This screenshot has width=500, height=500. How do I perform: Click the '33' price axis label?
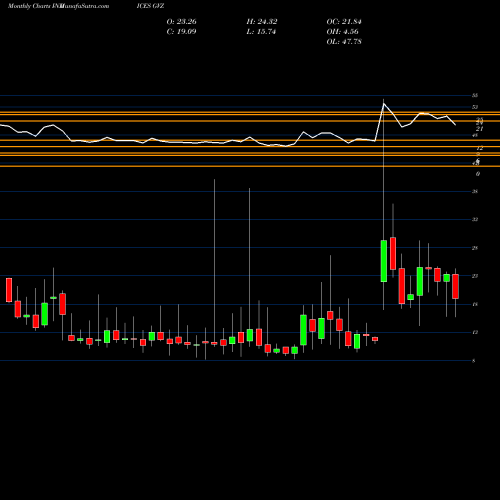tap(475, 219)
